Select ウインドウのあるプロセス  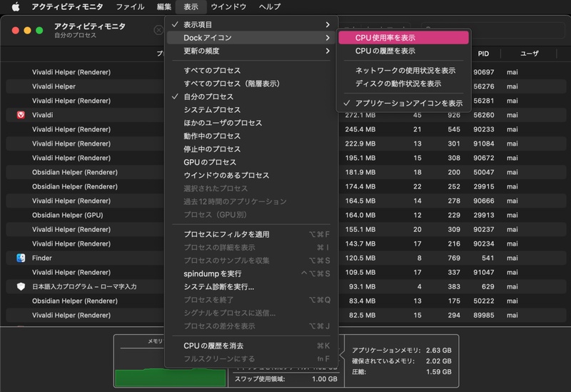(x=251, y=175)
